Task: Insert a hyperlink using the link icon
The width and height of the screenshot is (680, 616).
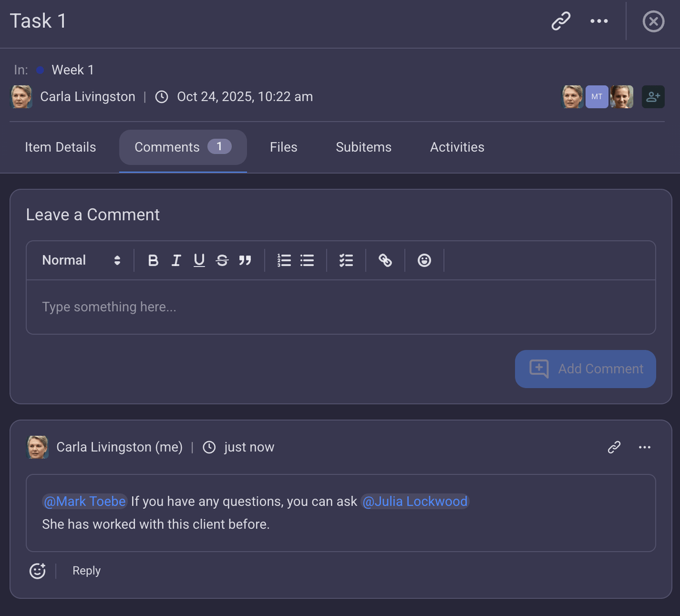Action: 385,260
